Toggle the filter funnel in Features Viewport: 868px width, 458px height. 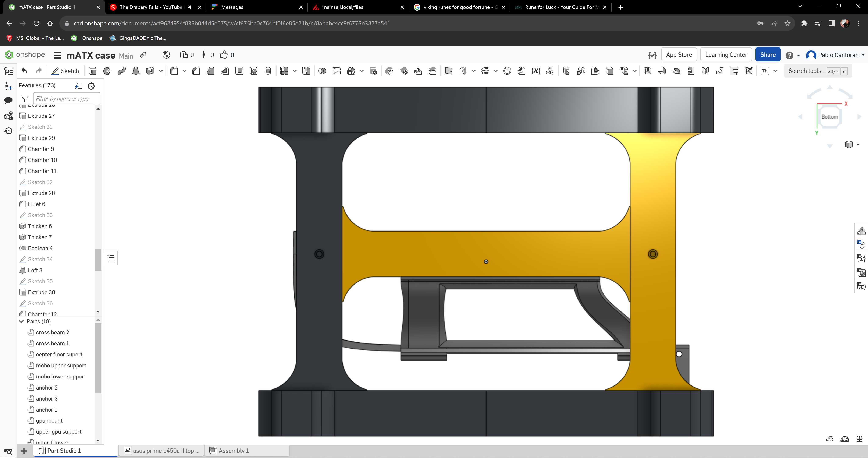tap(25, 99)
